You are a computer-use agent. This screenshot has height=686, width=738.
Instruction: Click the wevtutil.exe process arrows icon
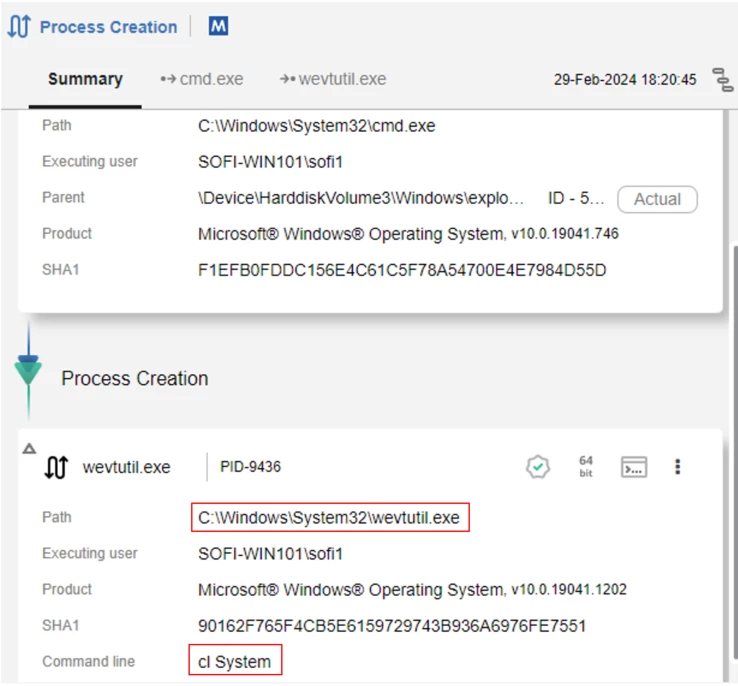tap(56, 467)
